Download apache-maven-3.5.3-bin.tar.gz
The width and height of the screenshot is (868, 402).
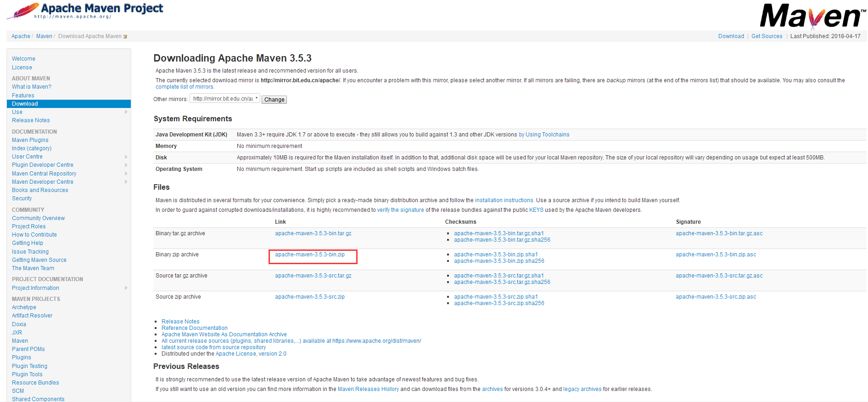pyautogui.click(x=313, y=233)
